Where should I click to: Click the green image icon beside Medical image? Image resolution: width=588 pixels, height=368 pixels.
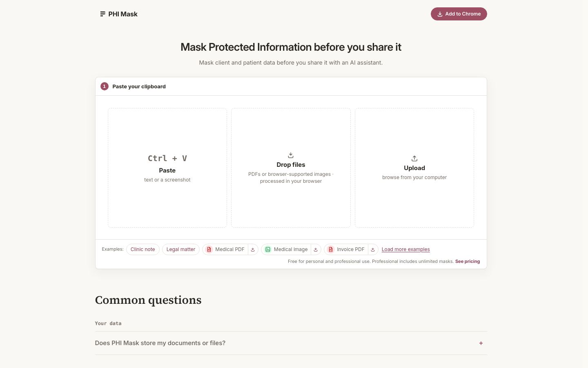[x=268, y=249]
